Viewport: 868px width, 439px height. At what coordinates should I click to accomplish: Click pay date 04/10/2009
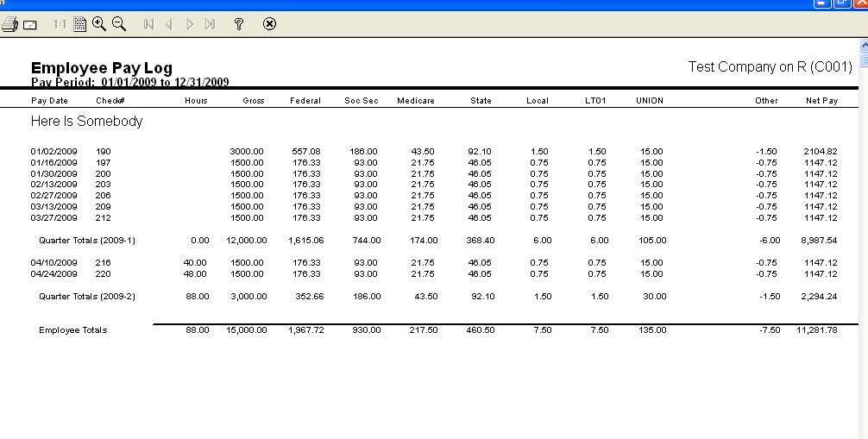coord(53,263)
